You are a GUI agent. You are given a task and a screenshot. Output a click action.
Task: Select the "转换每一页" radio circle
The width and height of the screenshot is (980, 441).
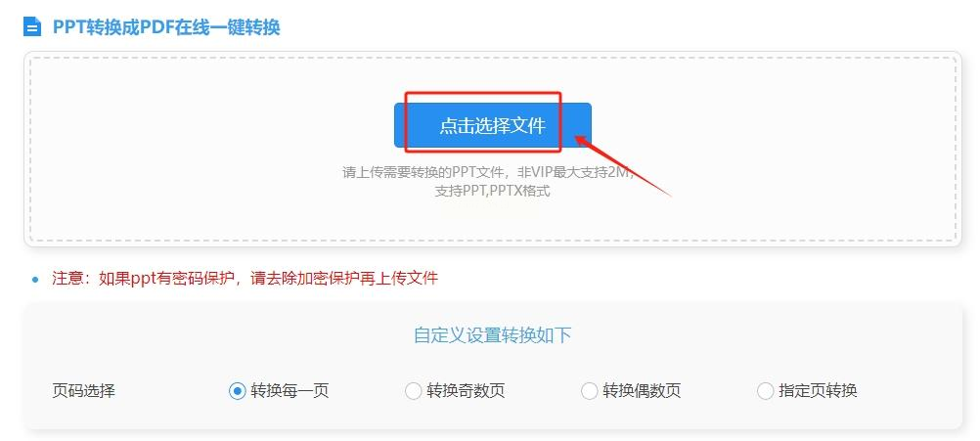237,392
